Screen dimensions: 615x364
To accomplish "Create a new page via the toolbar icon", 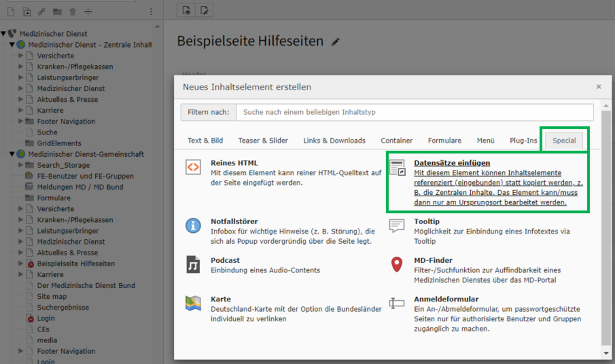I will point(11,12).
